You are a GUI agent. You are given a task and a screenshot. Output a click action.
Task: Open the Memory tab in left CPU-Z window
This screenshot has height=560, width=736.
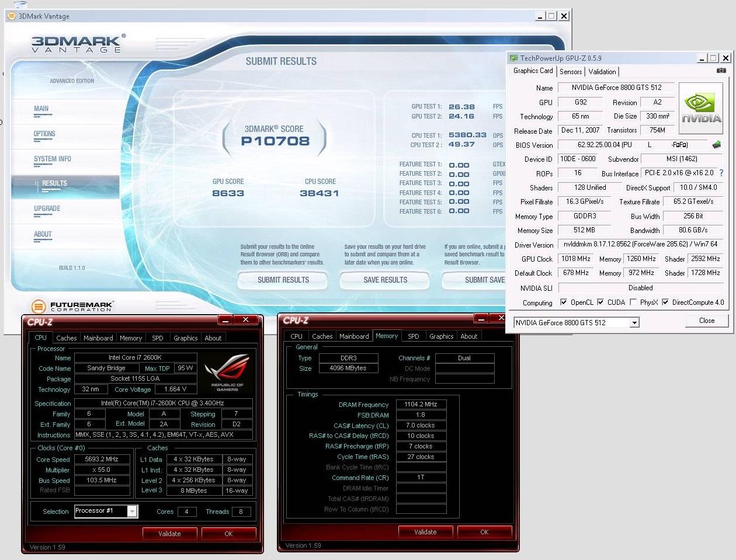[x=131, y=338]
